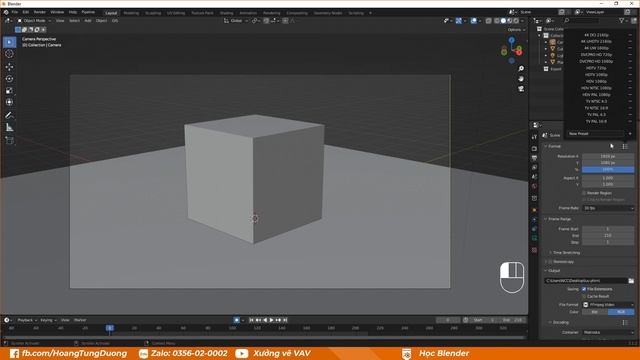This screenshot has height=360, width=640.
Task: Select the Rotate tool
Action: click(x=9, y=79)
